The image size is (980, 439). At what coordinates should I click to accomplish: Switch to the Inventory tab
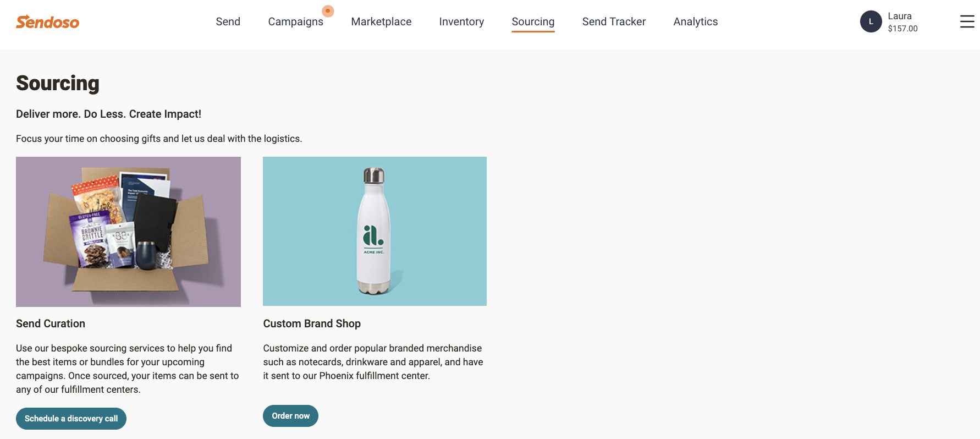click(461, 21)
